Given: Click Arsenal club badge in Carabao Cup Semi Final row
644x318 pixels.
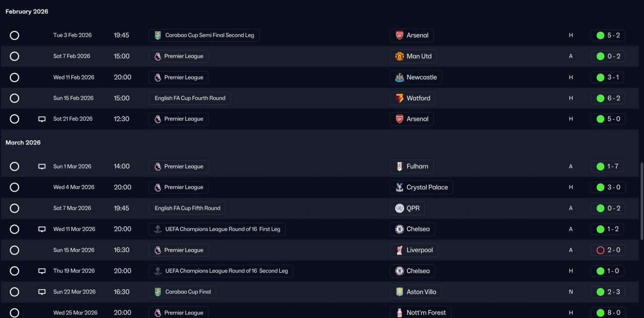Looking at the screenshot, I should [399, 35].
